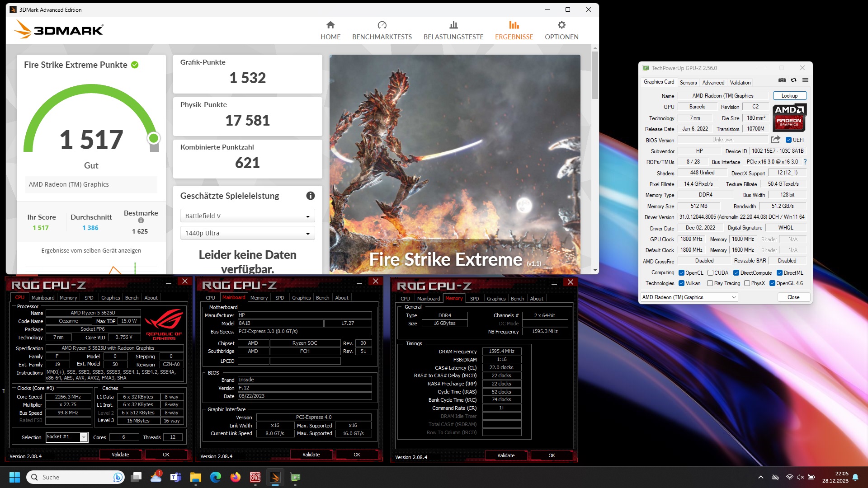This screenshot has height=488, width=868.
Task: Switch to 3DMark taskbar icon
Action: coord(275,477)
